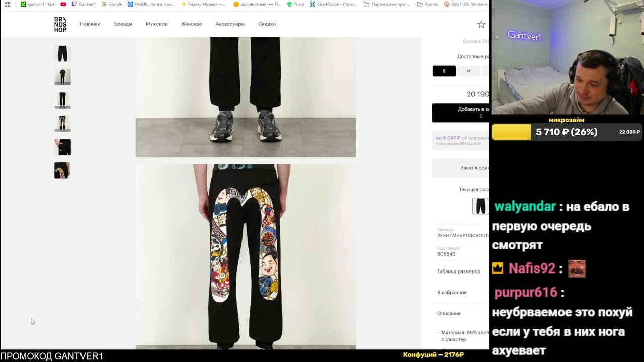The width and height of the screenshot is (644, 362).
Task: Click the Конфуций – 2176₽ donation ticker
Action: coord(433,355)
